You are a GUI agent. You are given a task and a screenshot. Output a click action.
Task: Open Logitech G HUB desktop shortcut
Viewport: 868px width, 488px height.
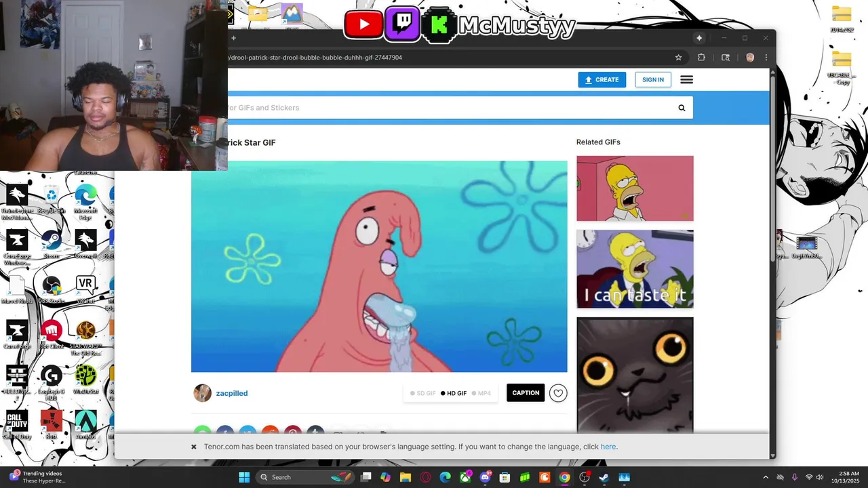52,383
